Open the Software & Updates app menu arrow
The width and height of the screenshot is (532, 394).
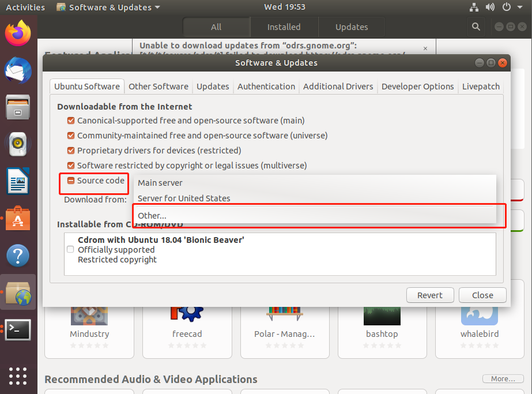pyautogui.click(x=157, y=7)
